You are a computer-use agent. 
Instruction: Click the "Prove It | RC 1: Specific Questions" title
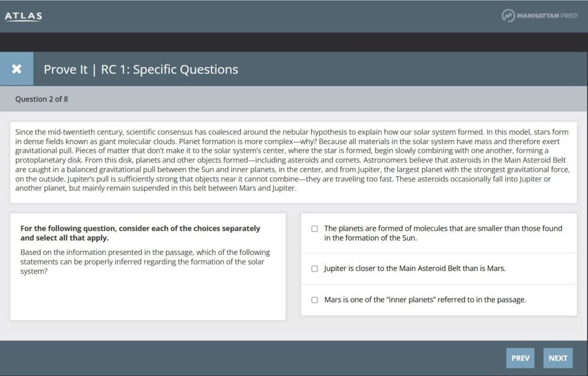pyautogui.click(x=140, y=69)
